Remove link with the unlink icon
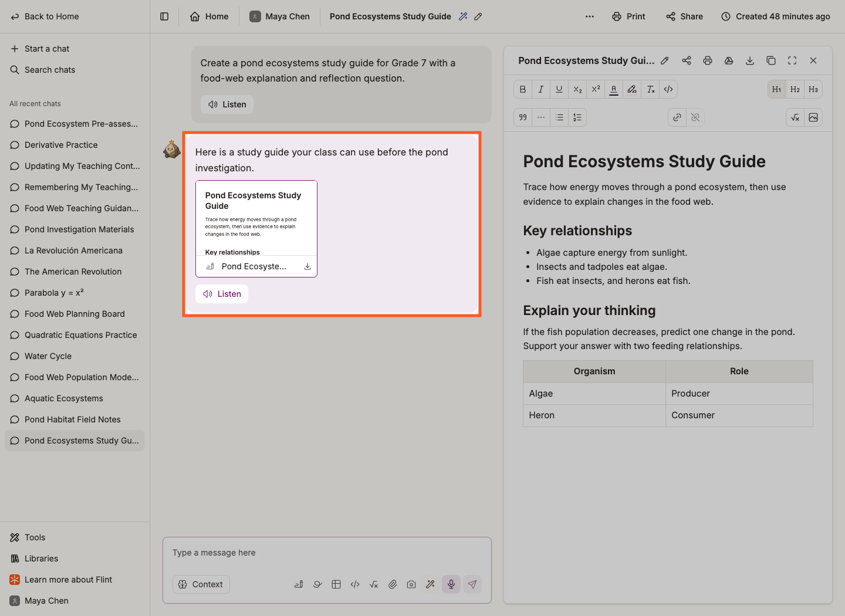 tap(695, 117)
